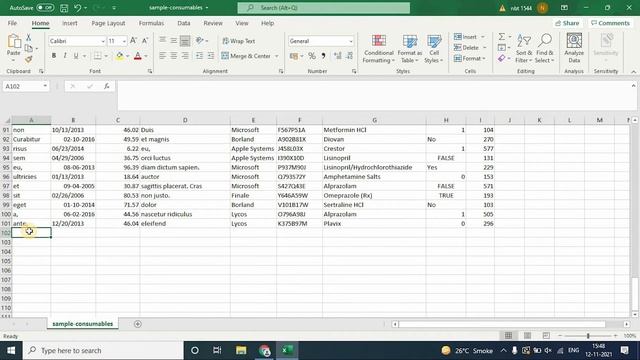This screenshot has height=360, width=640.
Task: Align text right icon
Action: (185, 56)
